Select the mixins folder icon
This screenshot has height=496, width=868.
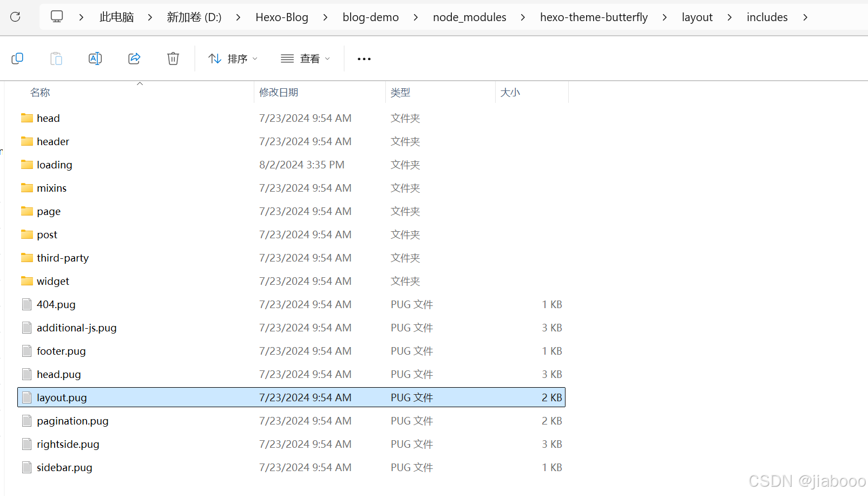(27, 188)
